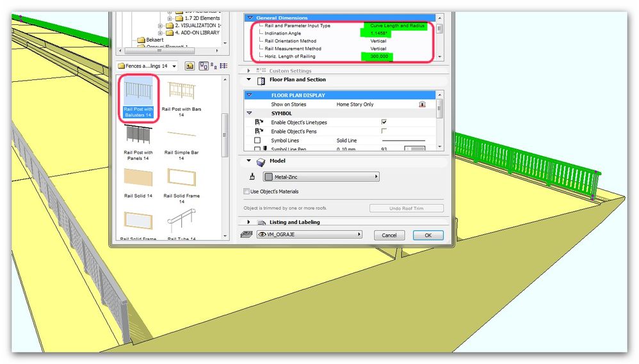Screen dimensions: 639x364
Task: Click the Listing and Labeling panel icon
Action: [261, 223]
